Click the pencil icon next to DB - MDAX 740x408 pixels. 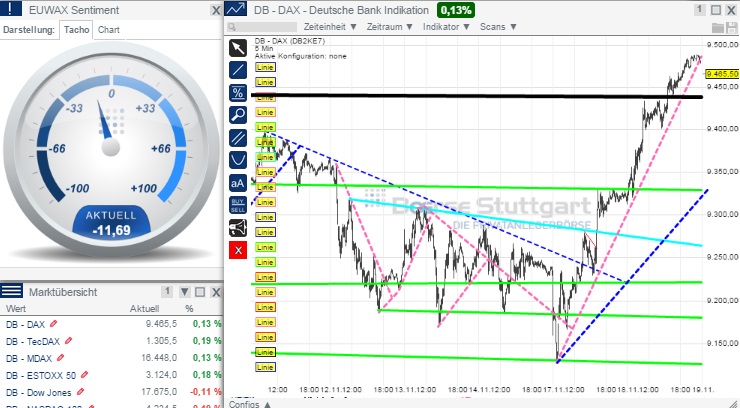[x=60, y=358]
